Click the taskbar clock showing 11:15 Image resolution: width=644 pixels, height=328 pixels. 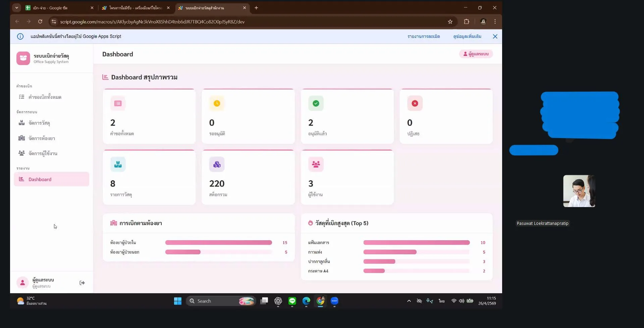tap(487, 301)
